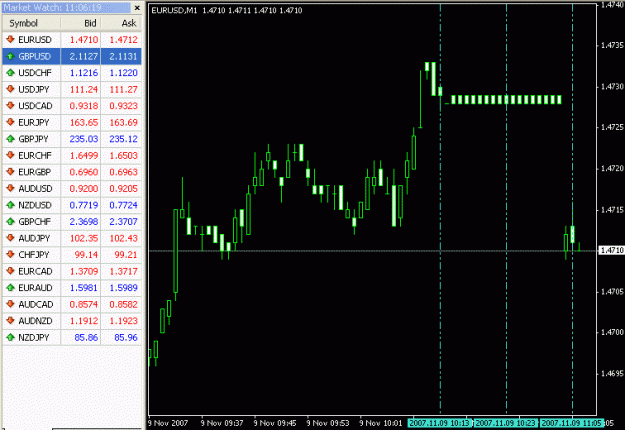Click the down arrow icon beside EURJPY
Image resolution: width=625 pixels, height=430 pixels.
tap(10, 122)
